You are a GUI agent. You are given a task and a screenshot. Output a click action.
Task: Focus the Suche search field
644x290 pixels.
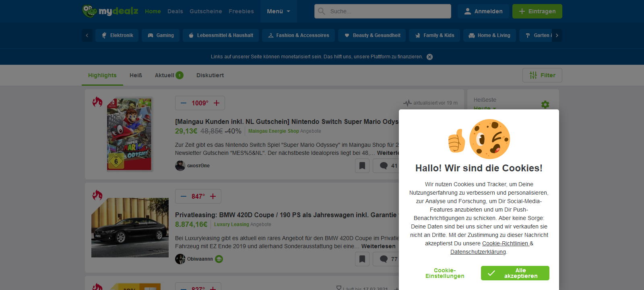[x=383, y=11]
